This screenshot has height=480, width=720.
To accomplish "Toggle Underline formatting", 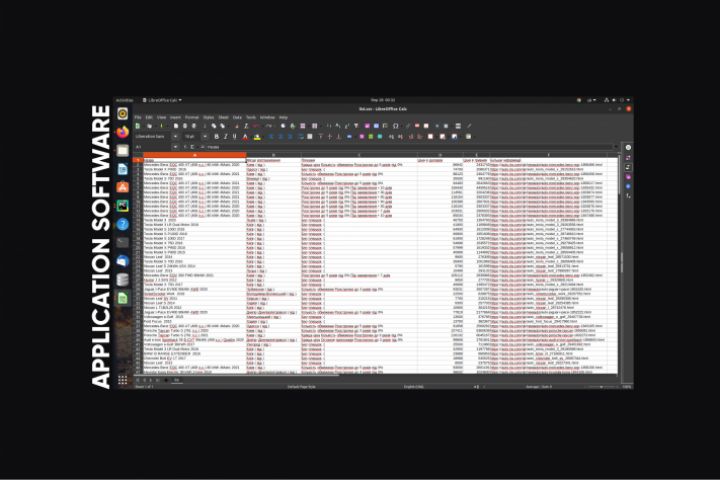I will [x=235, y=137].
